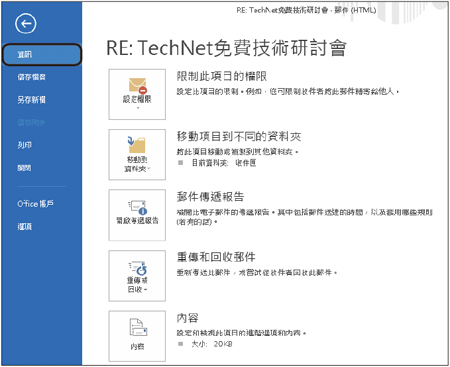Open 儲存檔案 in the sidebar
Screen dimensions: 450x367
click(x=31, y=77)
